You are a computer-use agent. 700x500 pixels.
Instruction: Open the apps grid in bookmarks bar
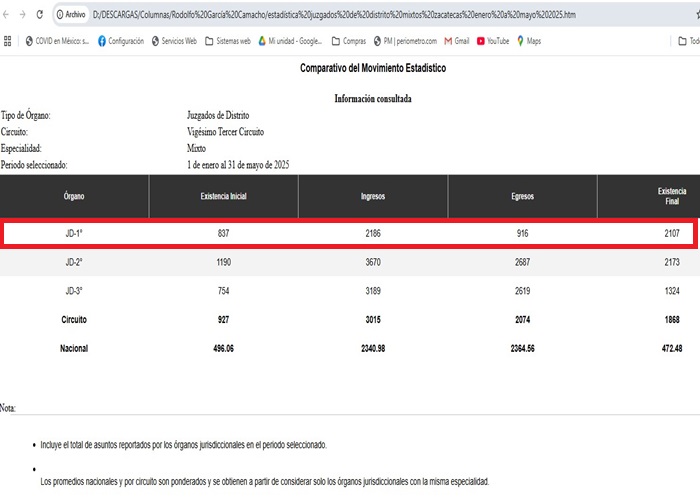pyautogui.click(x=8, y=41)
